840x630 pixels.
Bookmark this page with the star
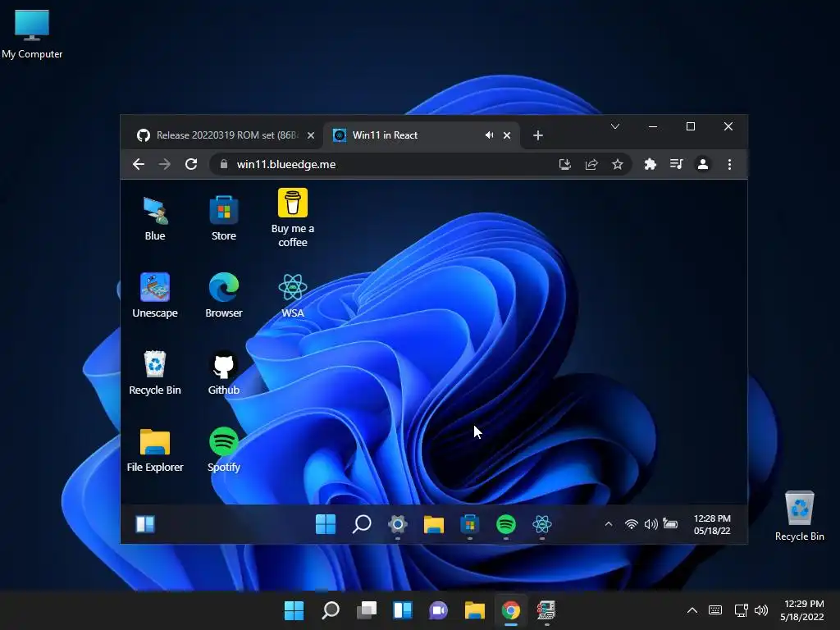(618, 164)
